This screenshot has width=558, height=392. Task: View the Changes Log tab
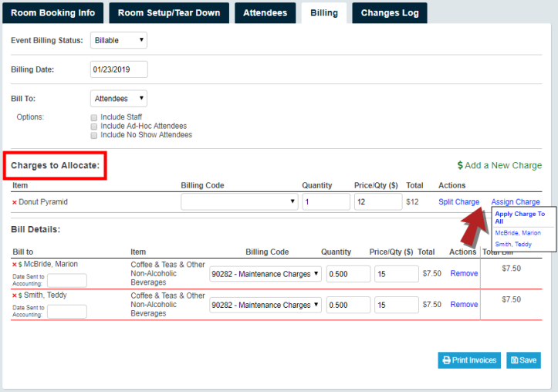(x=390, y=13)
